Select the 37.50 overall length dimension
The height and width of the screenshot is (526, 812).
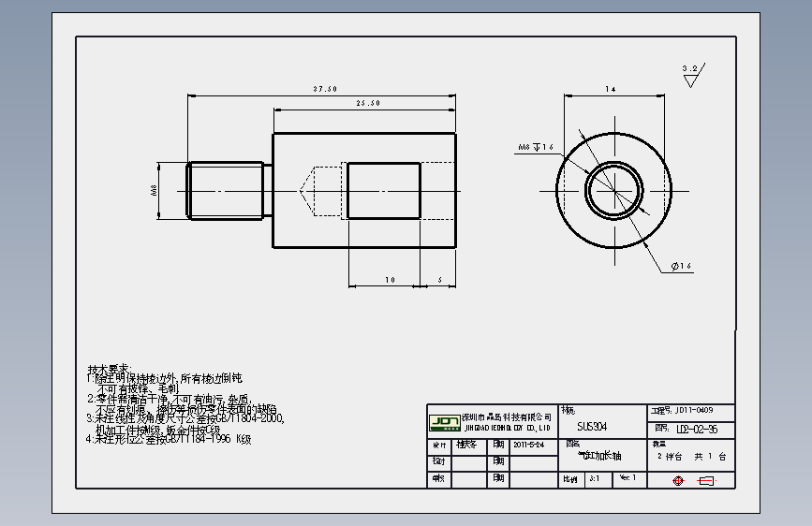(x=325, y=89)
